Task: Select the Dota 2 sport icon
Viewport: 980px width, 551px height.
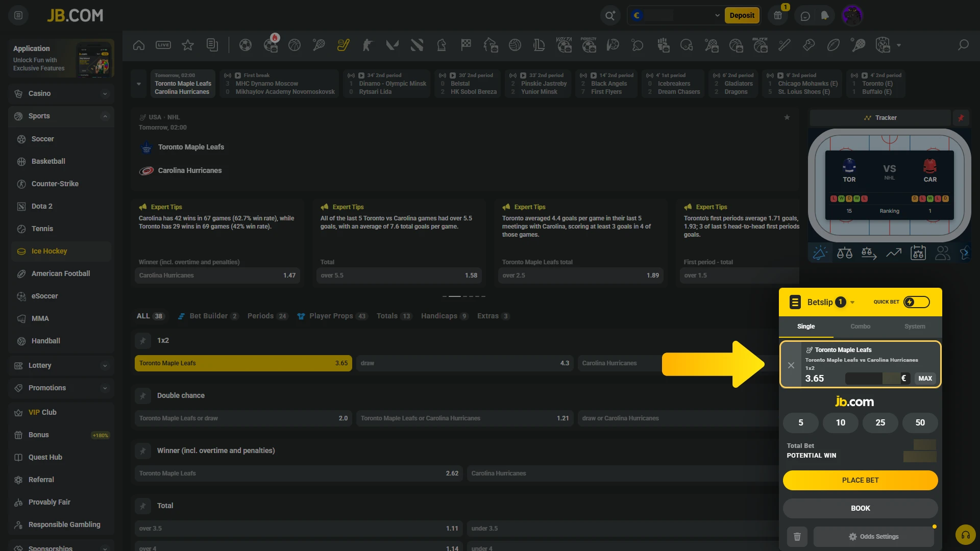Action: click(x=417, y=45)
